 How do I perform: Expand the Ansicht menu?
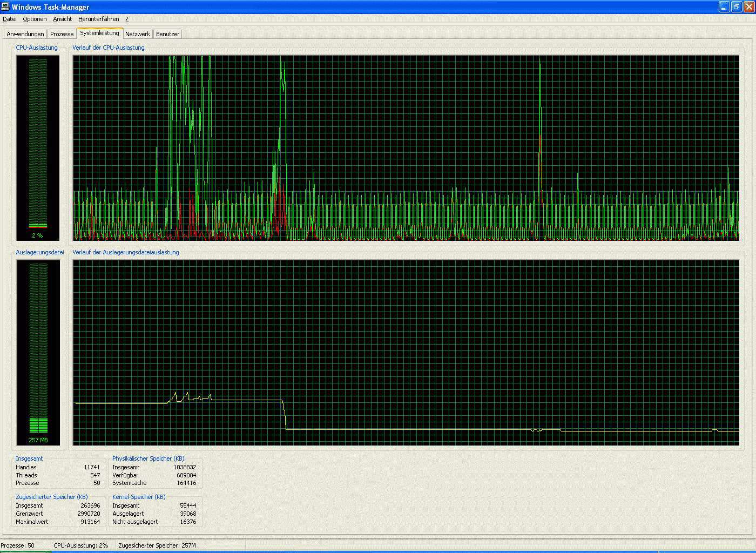click(62, 19)
